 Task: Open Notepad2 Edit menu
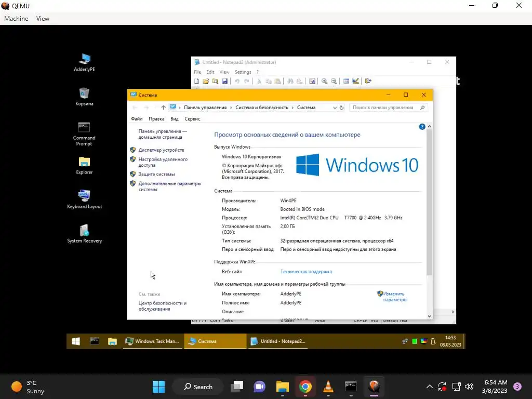pos(210,72)
